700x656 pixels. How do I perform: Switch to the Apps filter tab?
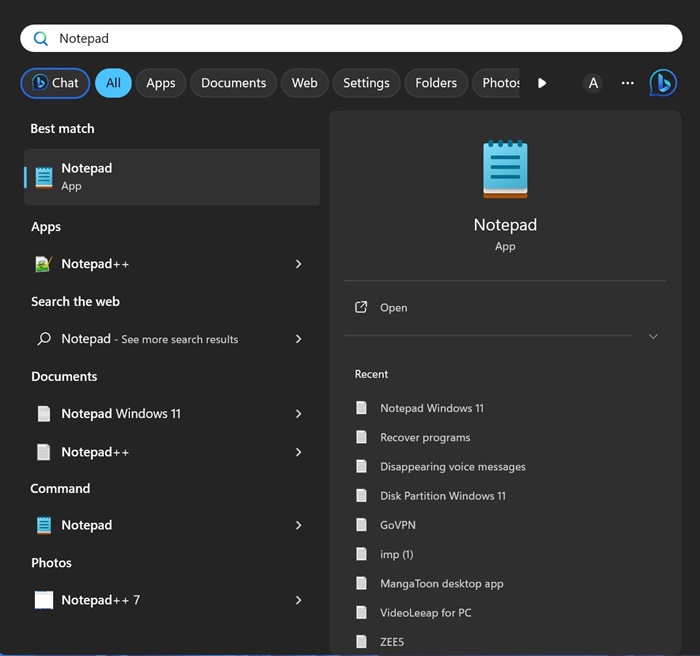[x=160, y=83]
